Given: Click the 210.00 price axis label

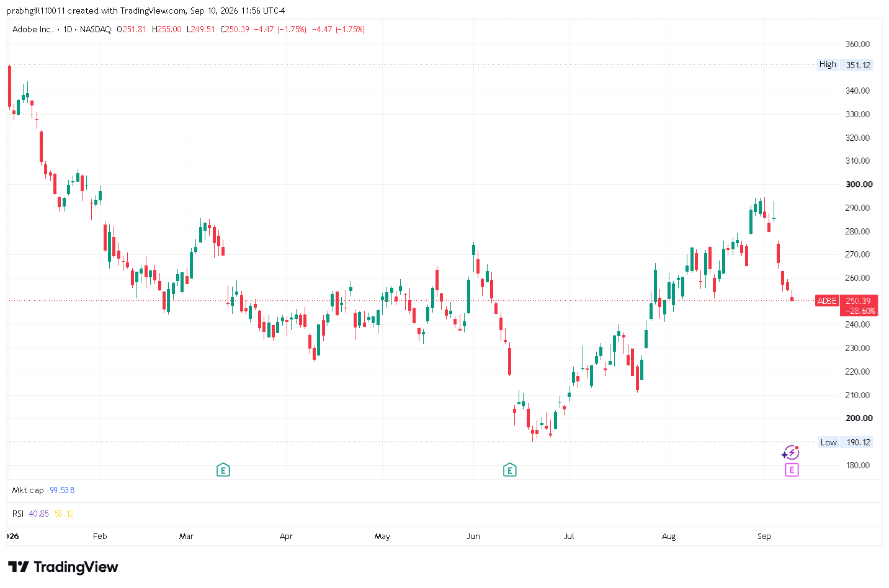Looking at the screenshot, I should pyautogui.click(x=858, y=395).
